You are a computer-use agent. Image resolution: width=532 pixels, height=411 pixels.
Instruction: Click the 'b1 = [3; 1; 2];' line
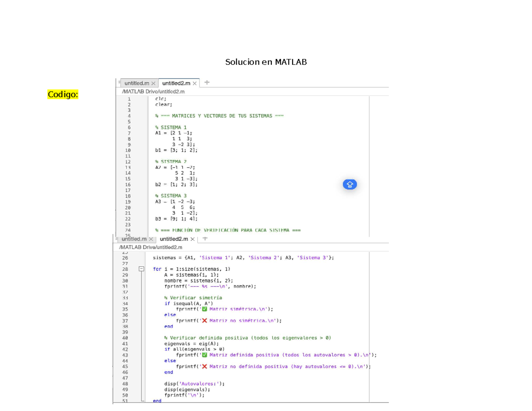[x=176, y=150]
